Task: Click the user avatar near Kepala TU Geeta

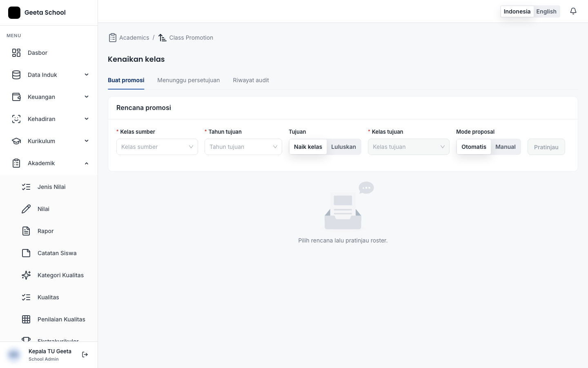Action: (14, 355)
